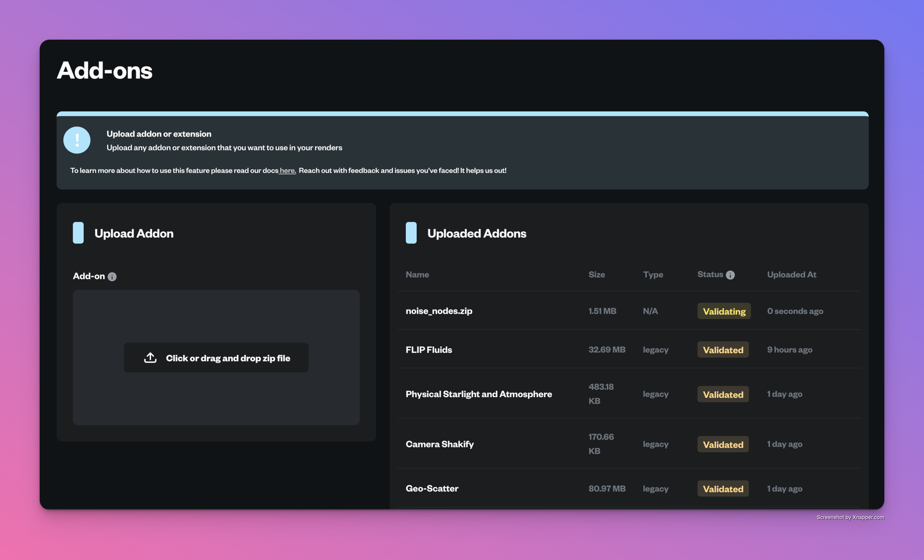Click the exclamation alert icon
Screen dimensions: 924x560
(77, 140)
